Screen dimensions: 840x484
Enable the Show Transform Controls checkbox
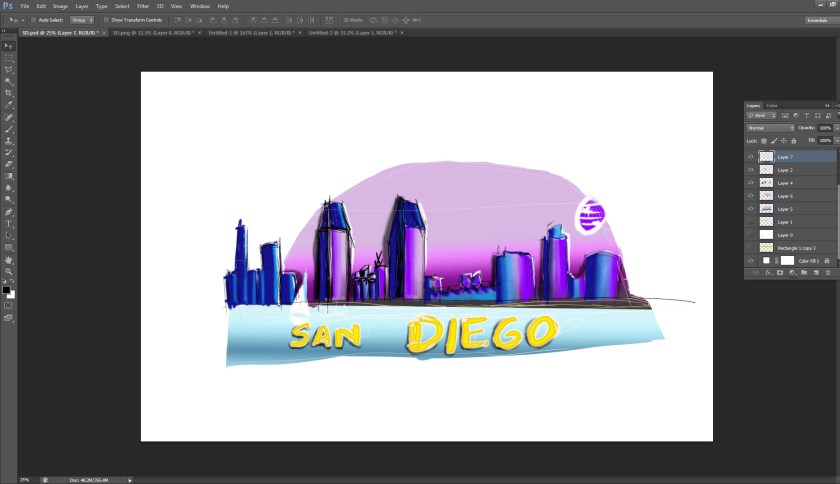coord(106,19)
